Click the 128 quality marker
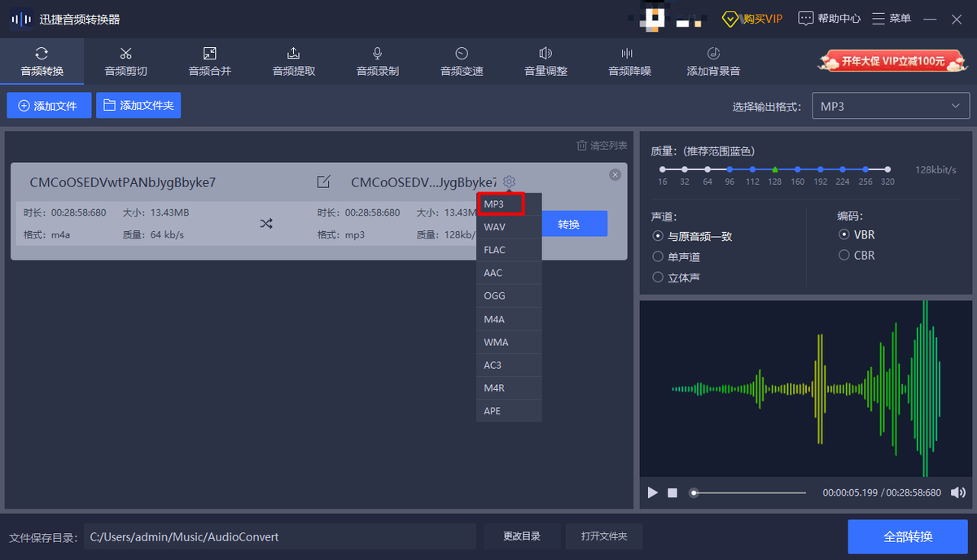The height and width of the screenshot is (560, 977). coord(775,168)
